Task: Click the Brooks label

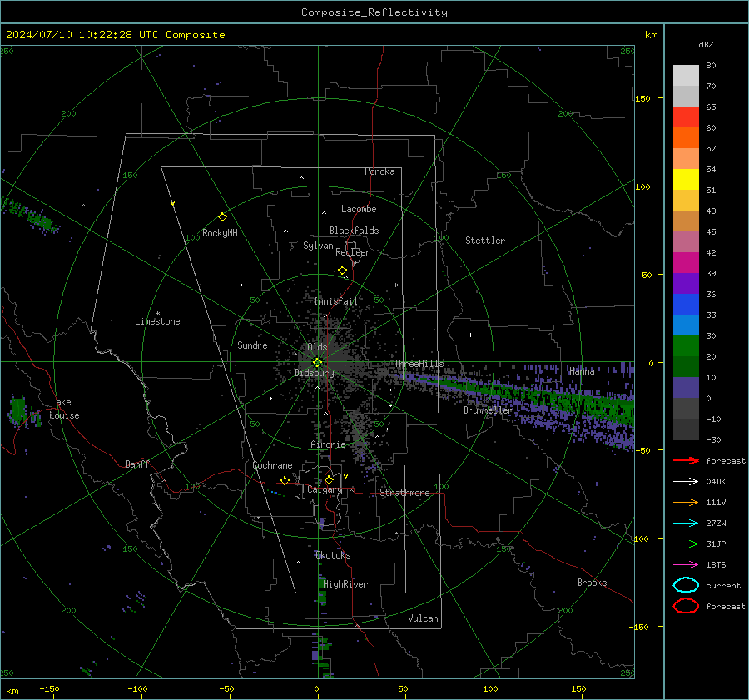Action: click(x=592, y=583)
